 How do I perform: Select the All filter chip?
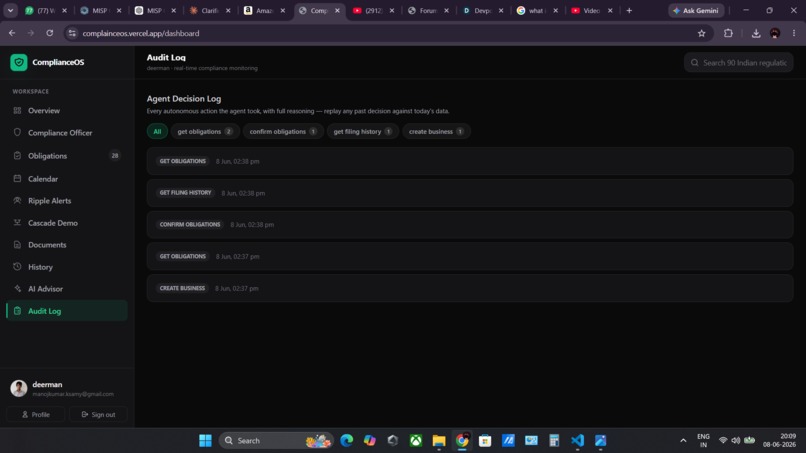(157, 132)
